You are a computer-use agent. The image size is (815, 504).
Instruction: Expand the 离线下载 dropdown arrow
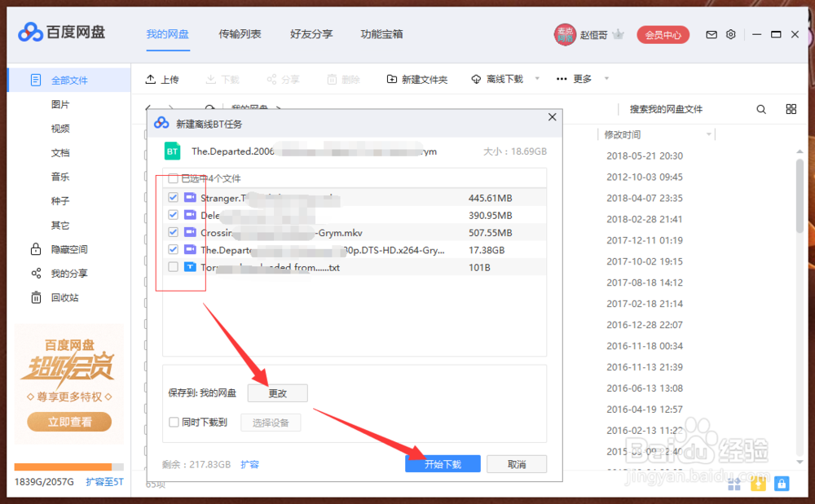pos(537,78)
